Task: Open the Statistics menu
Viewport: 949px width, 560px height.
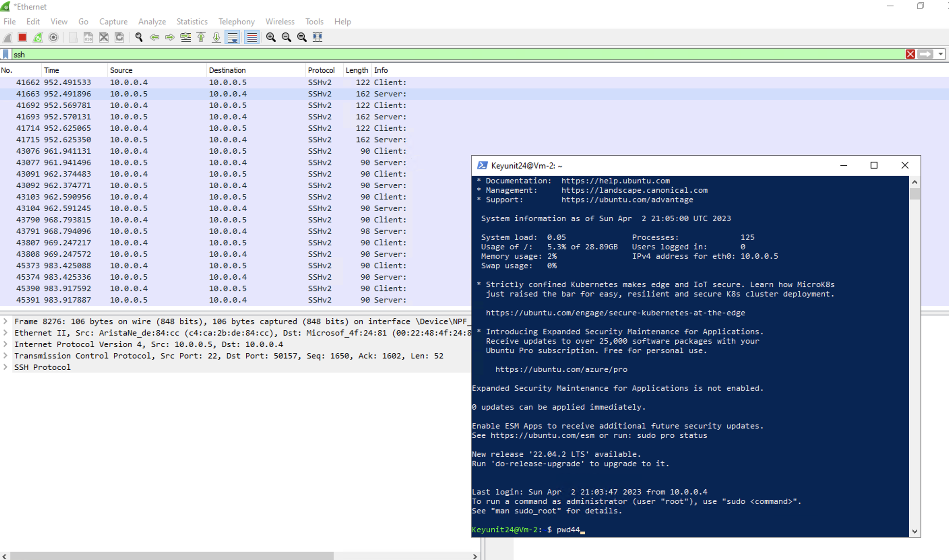Action: pyautogui.click(x=192, y=22)
